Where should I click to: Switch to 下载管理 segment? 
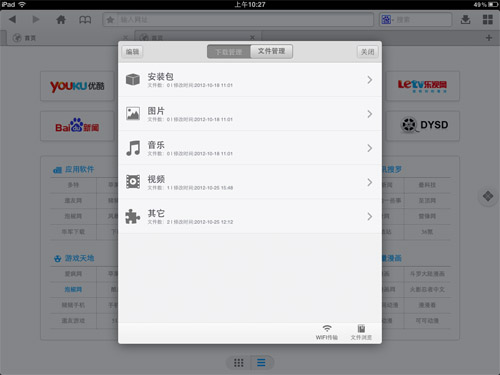pos(229,52)
